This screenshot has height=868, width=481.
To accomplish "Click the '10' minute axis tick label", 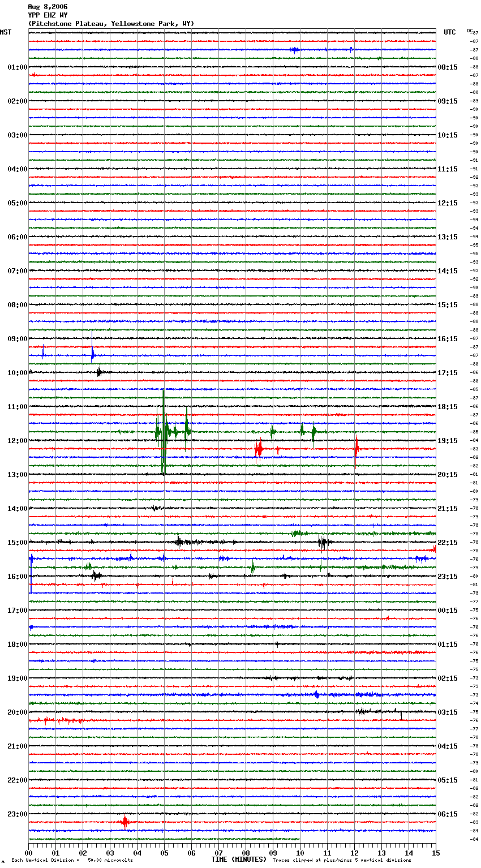I will 300,853.
